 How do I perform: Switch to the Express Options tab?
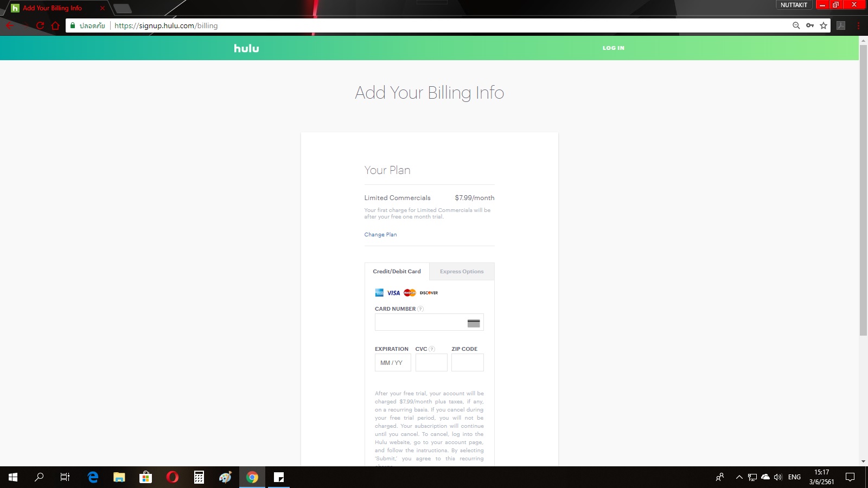(462, 272)
